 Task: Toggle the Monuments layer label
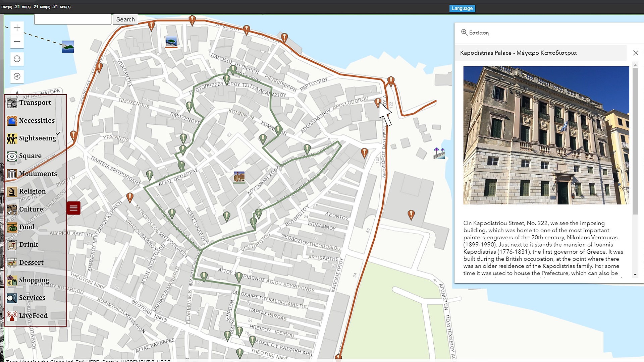(x=38, y=174)
